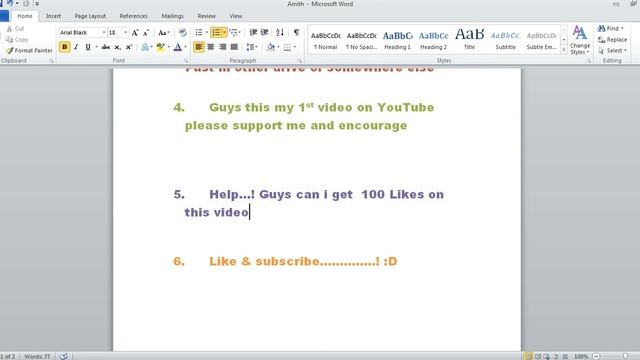
Task: Open Select menu in Editing group
Action: 612,51
